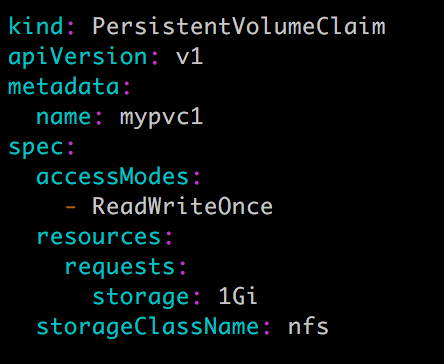Click the name key under metadata

pos(63,117)
